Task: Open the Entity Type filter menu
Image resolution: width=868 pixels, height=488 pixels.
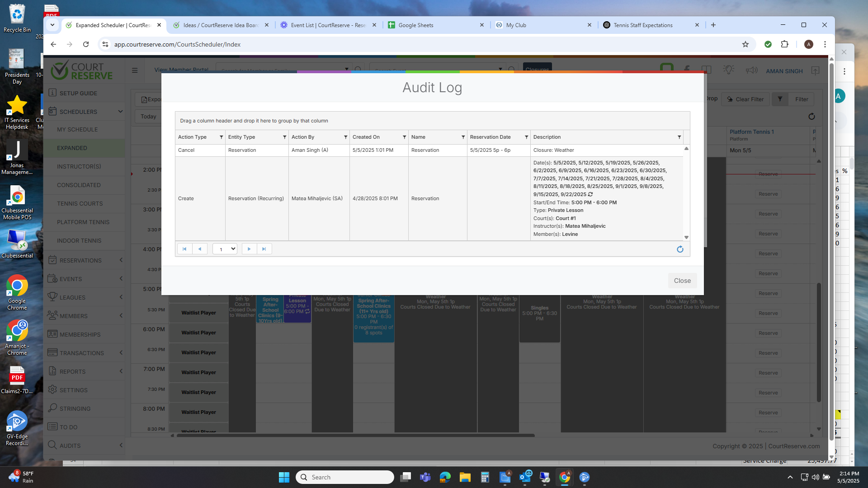Action: (284, 137)
